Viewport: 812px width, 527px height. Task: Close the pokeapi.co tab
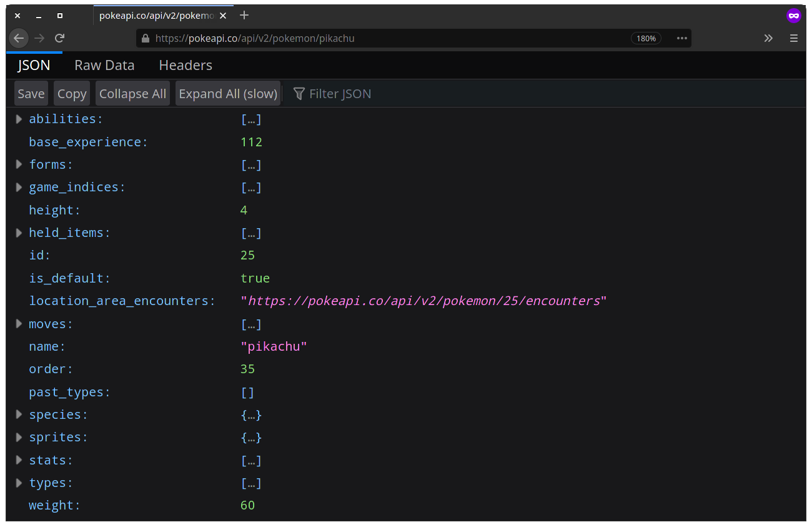[223, 16]
